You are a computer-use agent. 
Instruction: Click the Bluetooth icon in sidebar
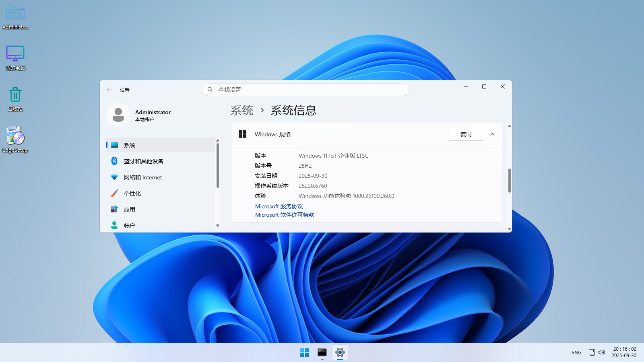click(114, 161)
